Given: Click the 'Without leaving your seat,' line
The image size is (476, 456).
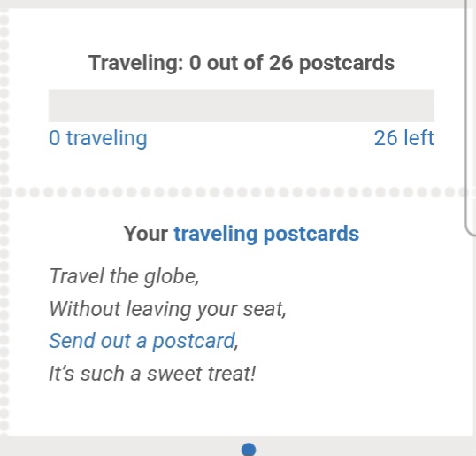Looking at the screenshot, I should (167, 309).
